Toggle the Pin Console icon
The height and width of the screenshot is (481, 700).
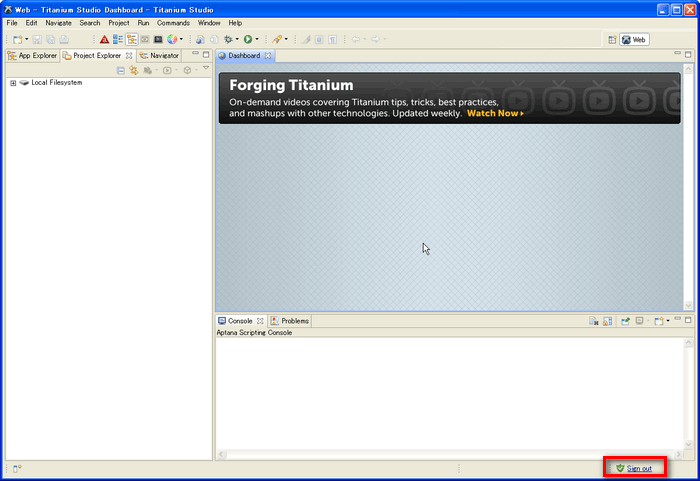click(x=625, y=321)
